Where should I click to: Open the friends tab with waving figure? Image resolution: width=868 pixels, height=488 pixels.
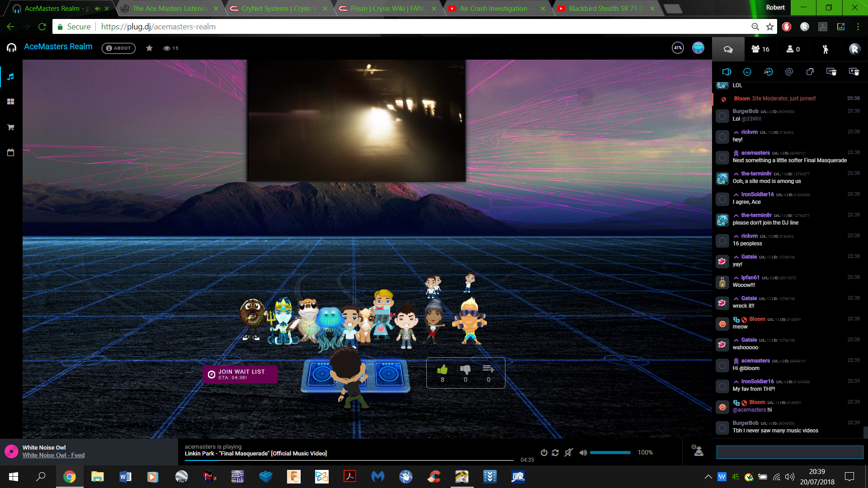825,49
